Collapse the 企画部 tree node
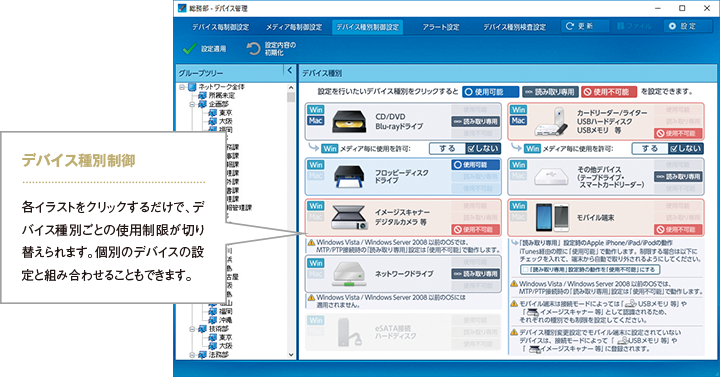This screenshot has height=377, width=720. [192, 104]
